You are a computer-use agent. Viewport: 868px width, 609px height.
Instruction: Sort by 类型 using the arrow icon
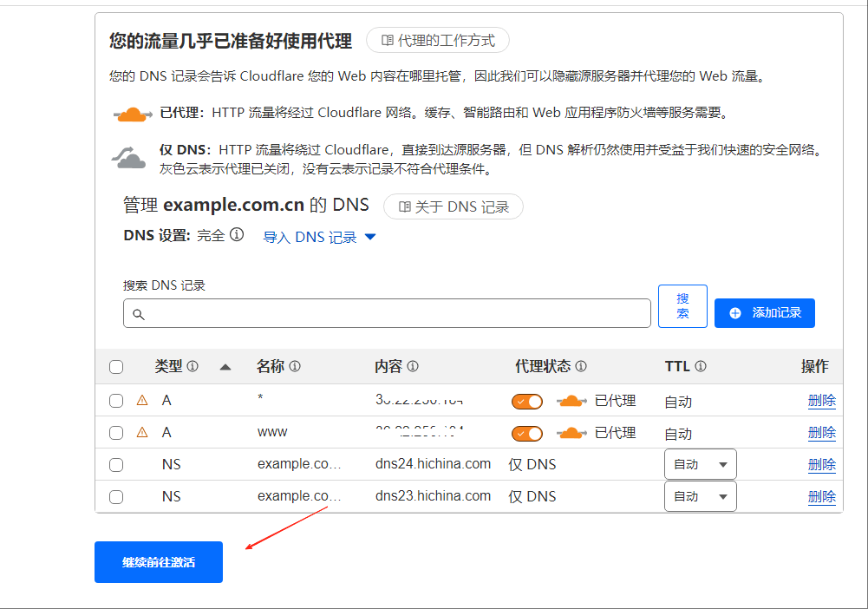pos(225,367)
